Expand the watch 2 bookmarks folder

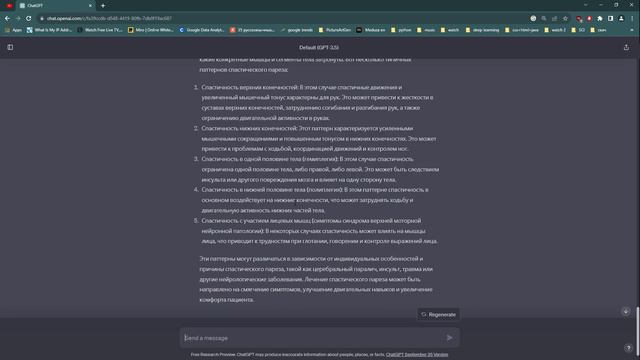(x=555, y=30)
